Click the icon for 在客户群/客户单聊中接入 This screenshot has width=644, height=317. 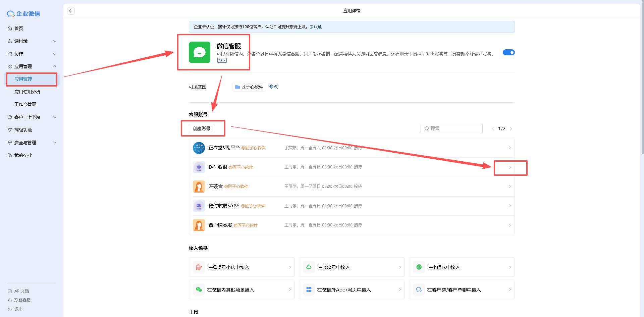pyautogui.click(x=419, y=290)
